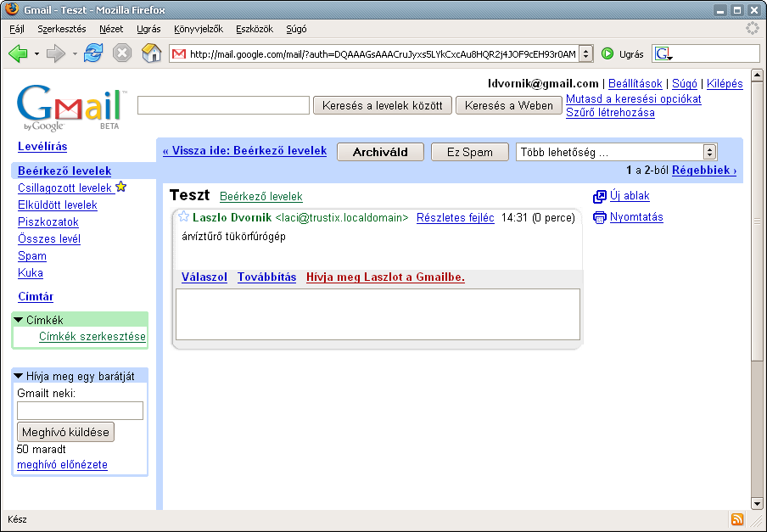Click the Gmail site icon in address bar

click(179, 53)
